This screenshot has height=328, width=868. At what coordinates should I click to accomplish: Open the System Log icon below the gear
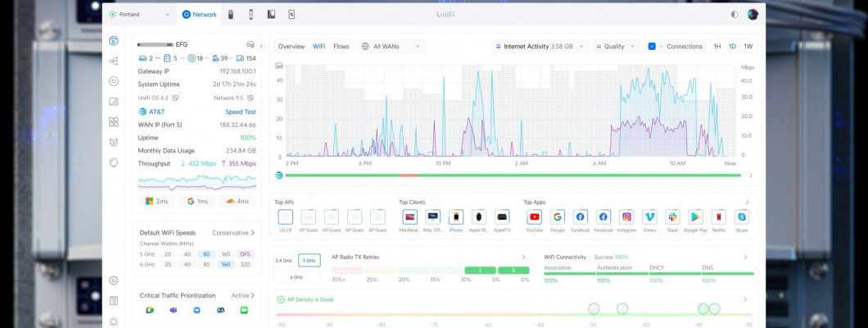[x=114, y=301]
